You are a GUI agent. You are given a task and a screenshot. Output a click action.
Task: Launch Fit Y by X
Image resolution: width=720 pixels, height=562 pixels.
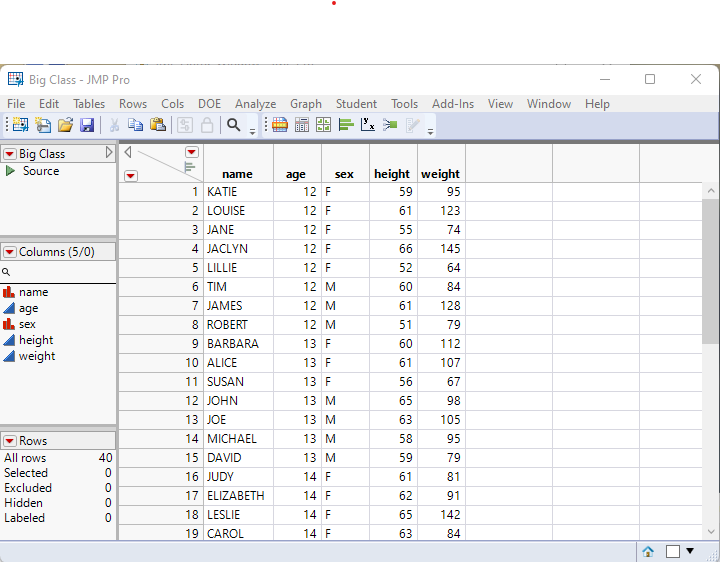click(368, 125)
